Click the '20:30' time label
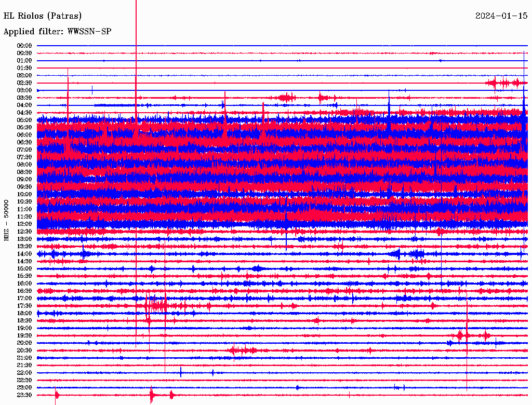This screenshot has width=532, height=405. click(24, 350)
